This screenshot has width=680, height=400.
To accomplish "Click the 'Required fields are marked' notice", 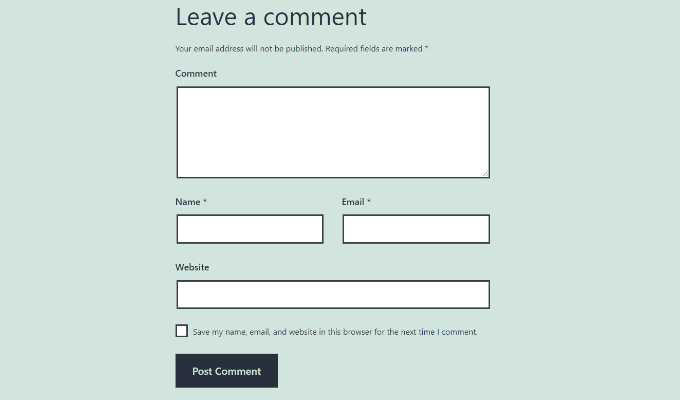I will pyautogui.click(x=374, y=48).
